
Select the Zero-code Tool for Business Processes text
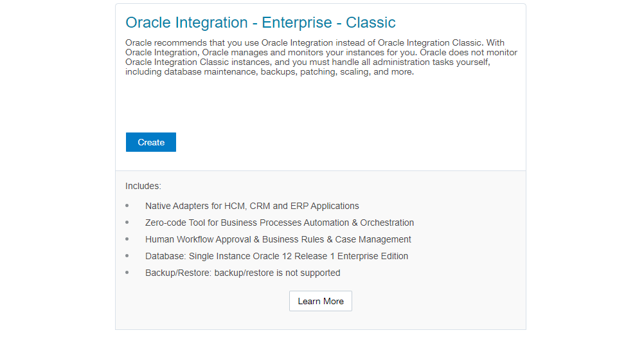pyautogui.click(x=280, y=223)
